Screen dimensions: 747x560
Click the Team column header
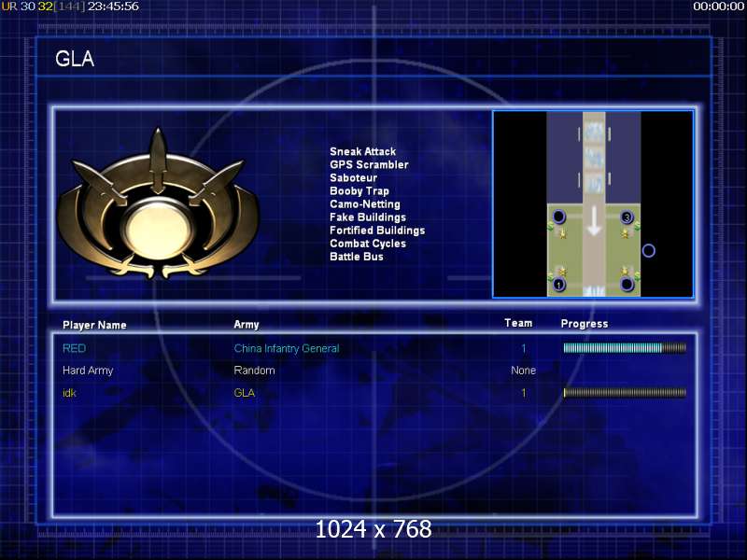click(518, 323)
